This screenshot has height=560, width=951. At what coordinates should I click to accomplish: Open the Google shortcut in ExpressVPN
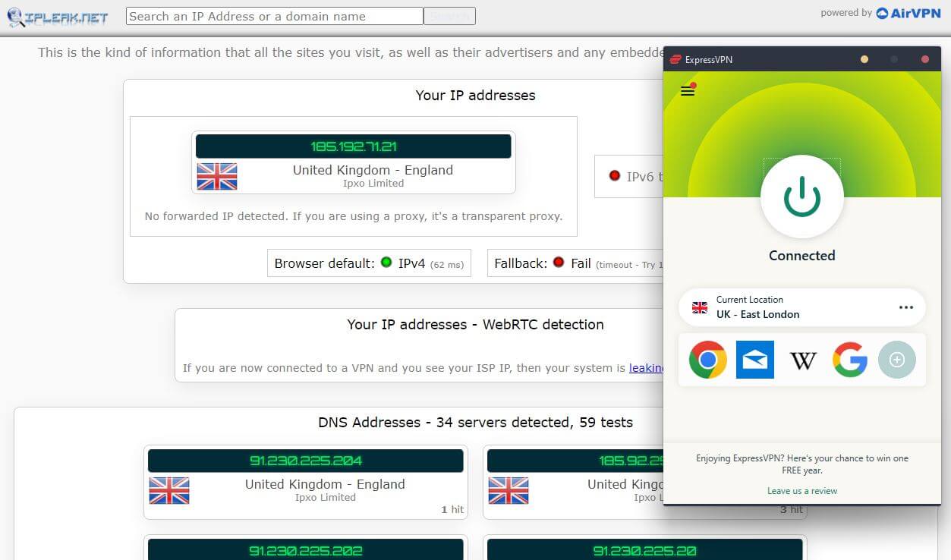click(850, 360)
